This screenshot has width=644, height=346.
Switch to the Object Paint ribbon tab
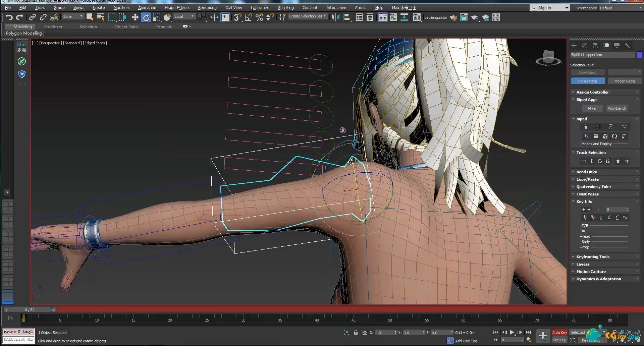coord(126,27)
